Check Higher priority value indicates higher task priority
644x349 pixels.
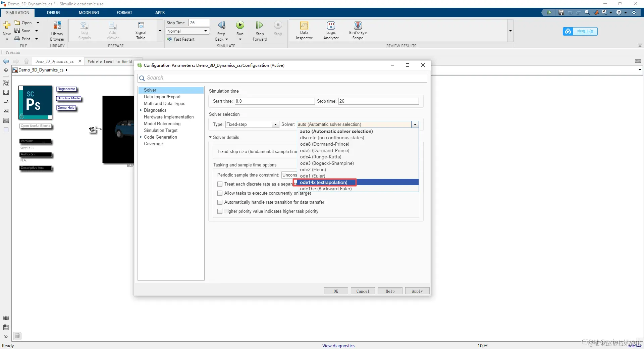pyautogui.click(x=220, y=211)
